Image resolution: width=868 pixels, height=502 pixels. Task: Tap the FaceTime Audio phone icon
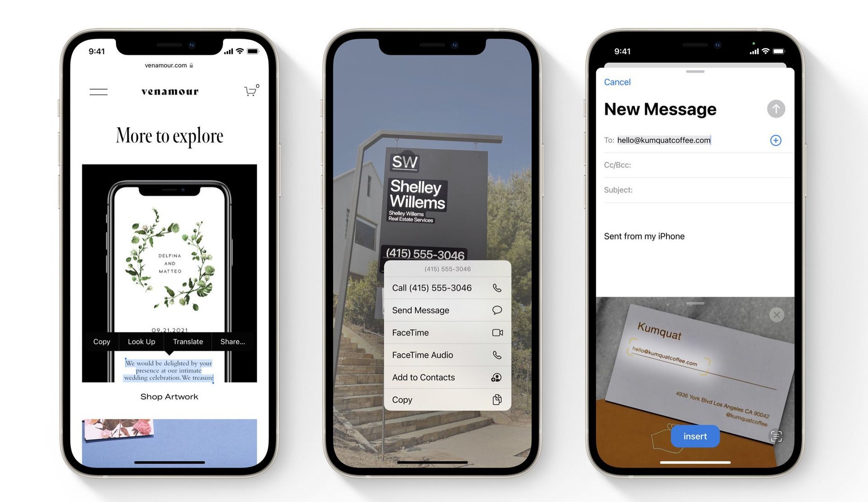pos(498,355)
